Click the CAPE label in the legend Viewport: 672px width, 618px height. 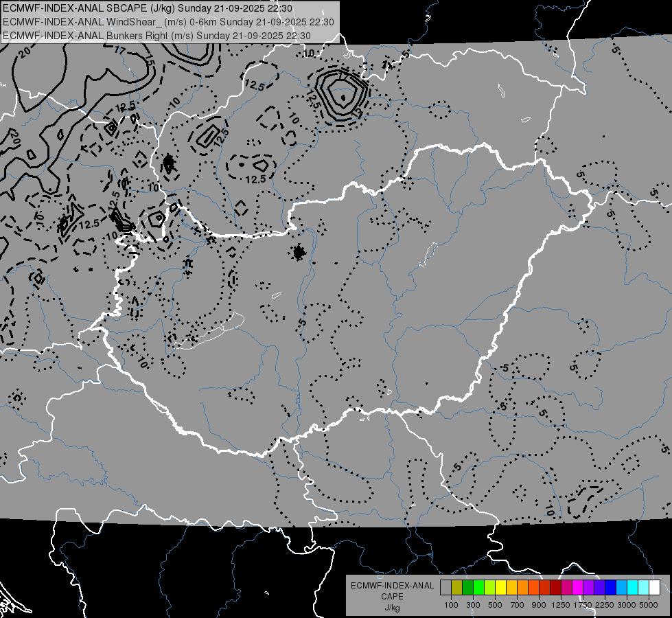392,597
